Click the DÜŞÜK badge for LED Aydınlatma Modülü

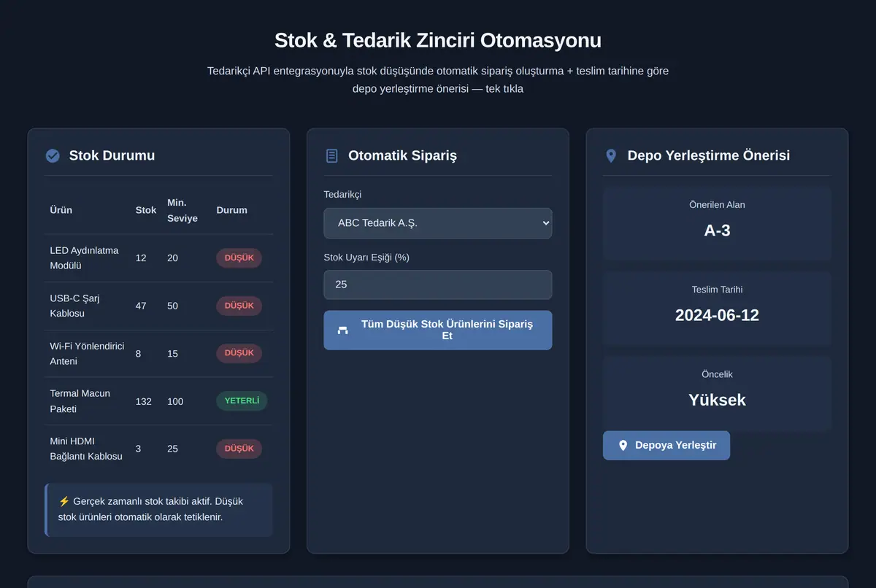(x=239, y=258)
